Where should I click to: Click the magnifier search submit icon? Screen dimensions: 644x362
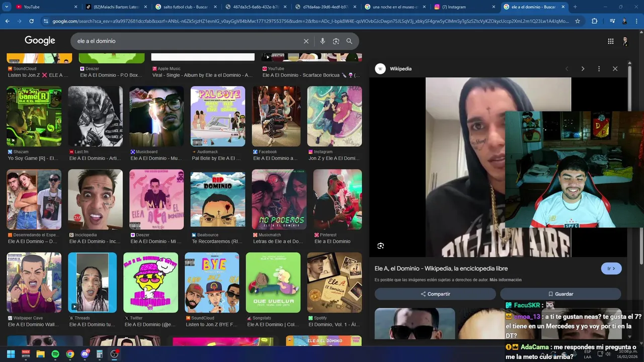(x=349, y=41)
